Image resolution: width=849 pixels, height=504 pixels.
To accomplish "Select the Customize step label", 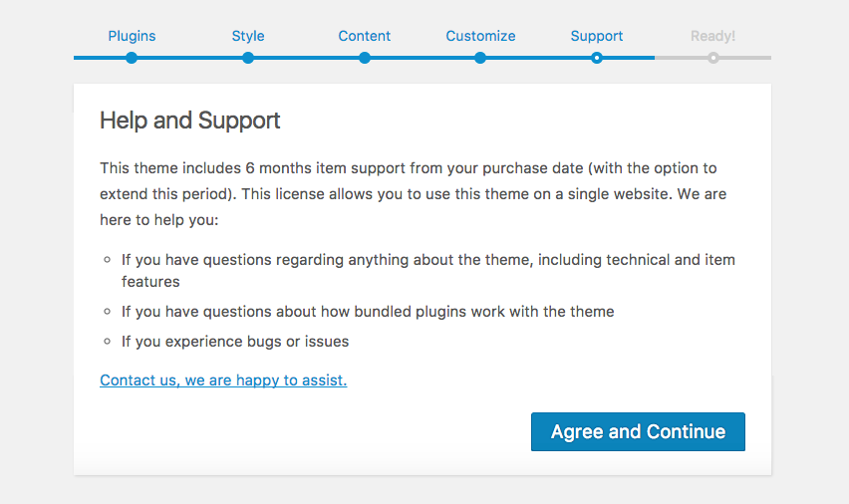I will pyautogui.click(x=480, y=36).
